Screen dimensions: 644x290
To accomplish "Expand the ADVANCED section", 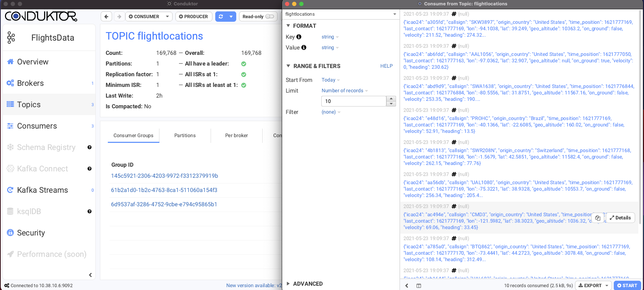I will 288,284.
